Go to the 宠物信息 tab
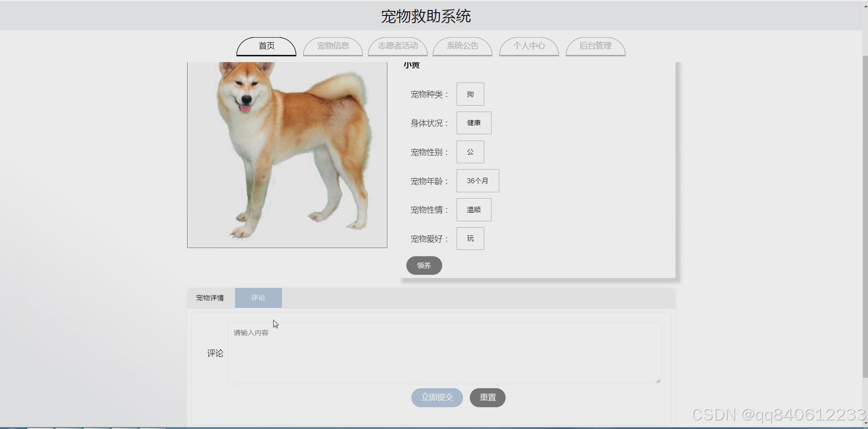 (x=333, y=46)
